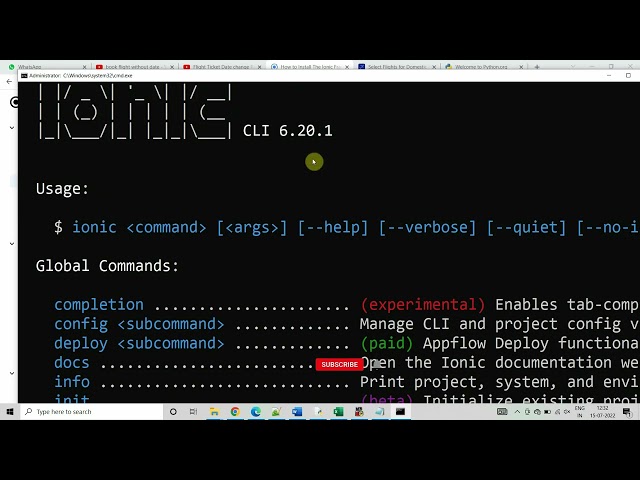Image resolution: width=640 pixels, height=480 pixels.
Task: Close the Flight Ticket Date change tab
Action: click(259, 67)
